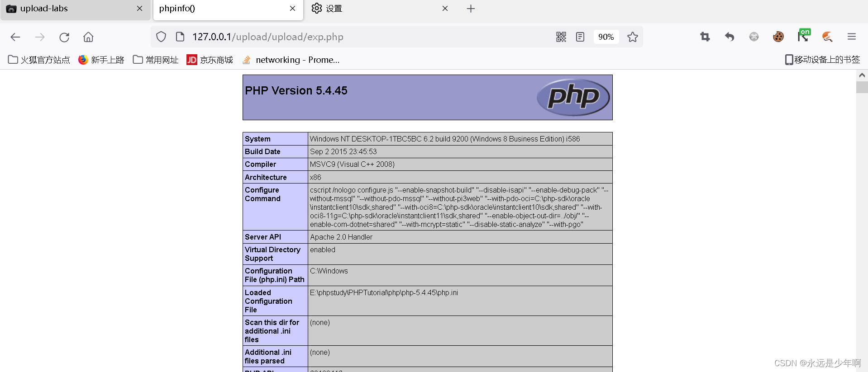Open the networking - Prome... bookmark
This screenshot has width=868, height=372.
coord(291,60)
